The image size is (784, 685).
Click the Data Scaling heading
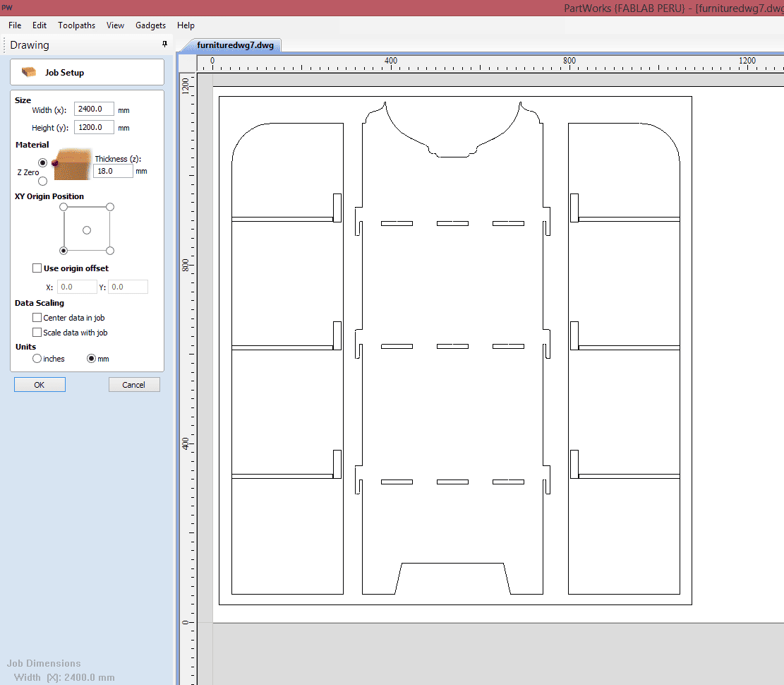tap(40, 303)
